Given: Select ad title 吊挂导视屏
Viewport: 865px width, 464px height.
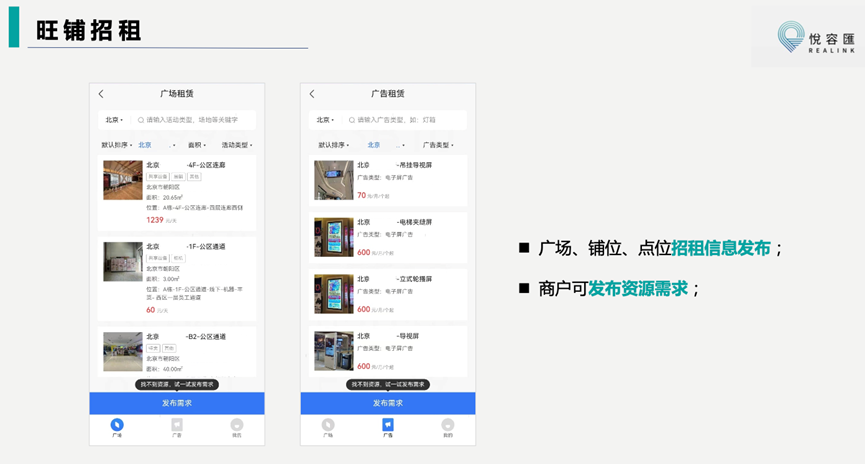Looking at the screenshot, I should (395, 165).
